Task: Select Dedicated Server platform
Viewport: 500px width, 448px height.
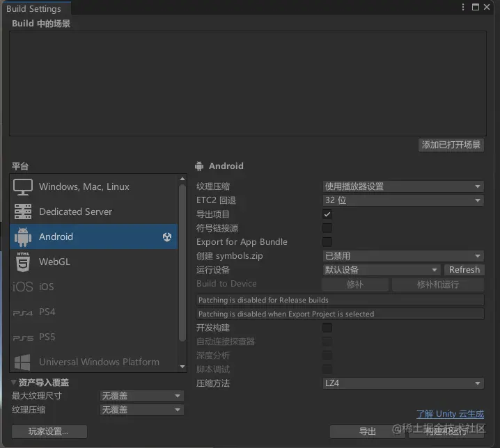Action: pyautogui.click(x=94, y=211)
